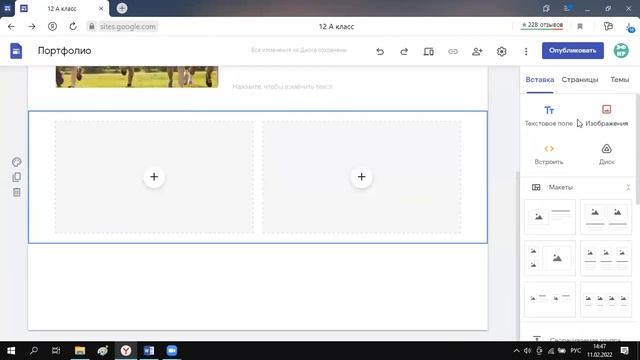640x360 pixels.
Task: Click the placeholder text beside the photo
Action: click(282, 87)
